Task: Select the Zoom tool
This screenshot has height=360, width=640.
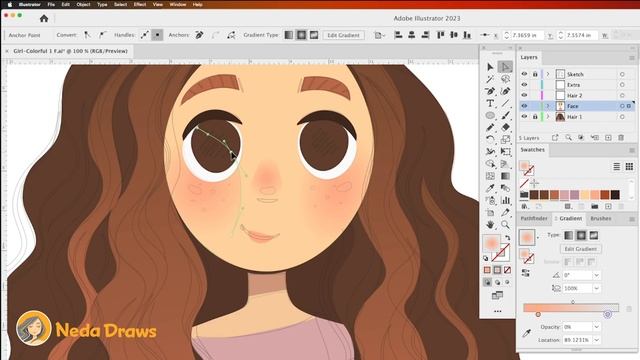Action: [505, 225]
